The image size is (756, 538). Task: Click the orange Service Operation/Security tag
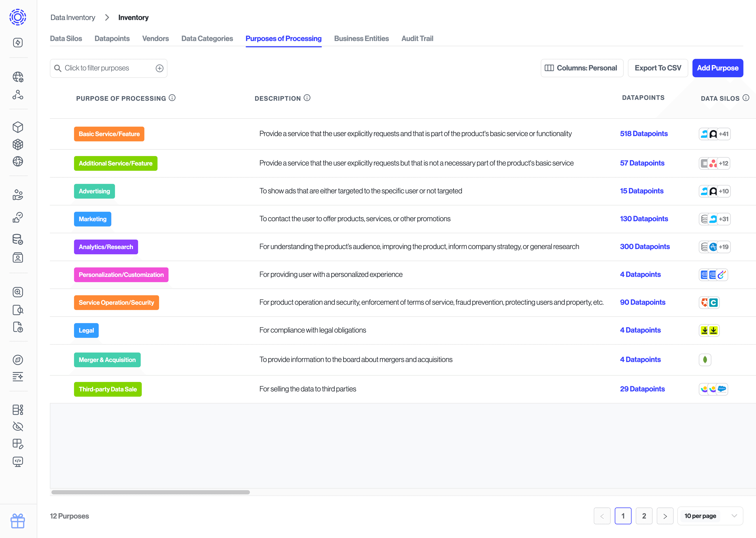point(116,302)
